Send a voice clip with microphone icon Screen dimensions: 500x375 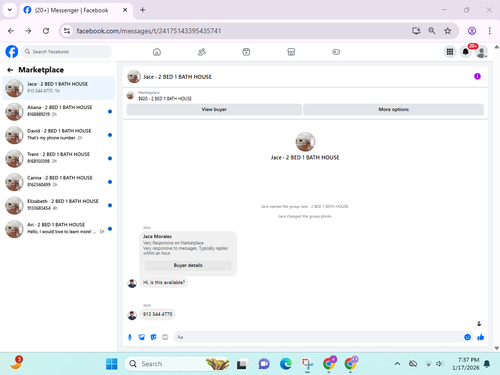tap(130, 337)
